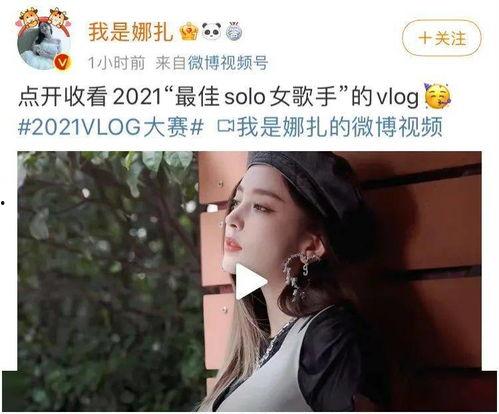Open the #2021VLOG大赛# hashtag topic
The width and height of the screenshot is (499, 414).
(111, 127)
